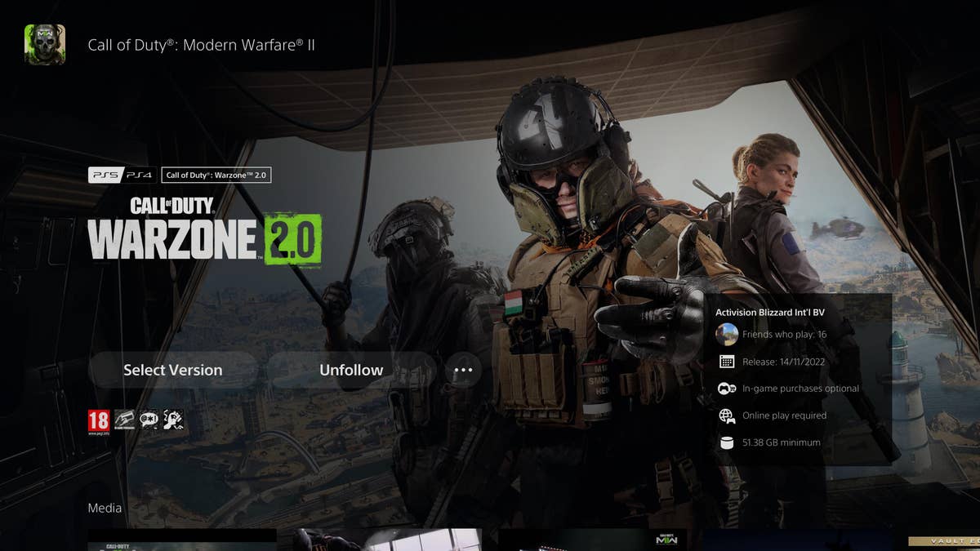Click the friends avatar next to Friends who play
The image size is (980, 551).
click(x=728, y=334)
